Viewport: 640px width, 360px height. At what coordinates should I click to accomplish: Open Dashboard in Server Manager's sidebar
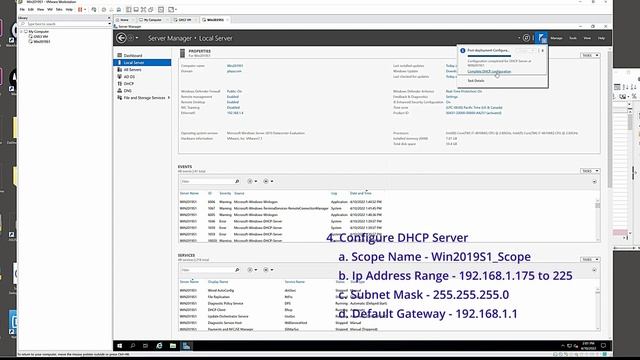coord(133,55)
